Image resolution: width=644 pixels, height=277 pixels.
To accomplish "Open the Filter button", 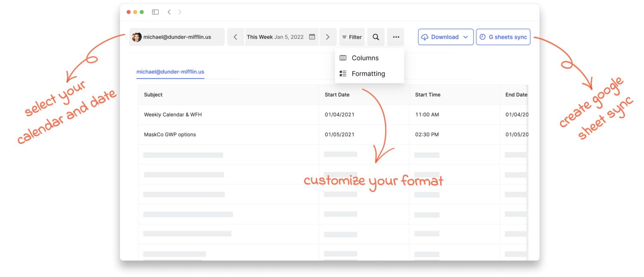I will pos(352,37).
